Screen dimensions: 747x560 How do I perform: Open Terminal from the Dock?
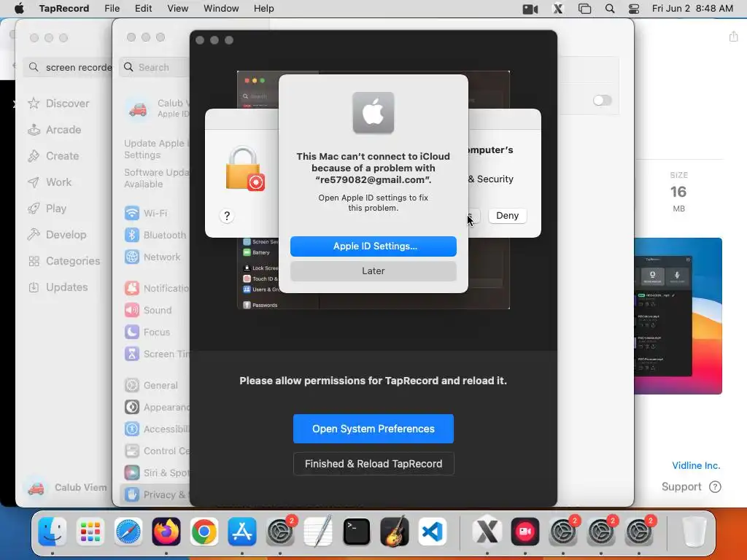356,532
